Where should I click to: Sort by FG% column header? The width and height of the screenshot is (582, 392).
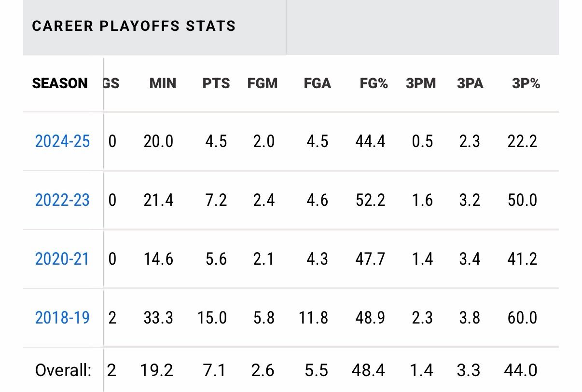tap(374, 84)
